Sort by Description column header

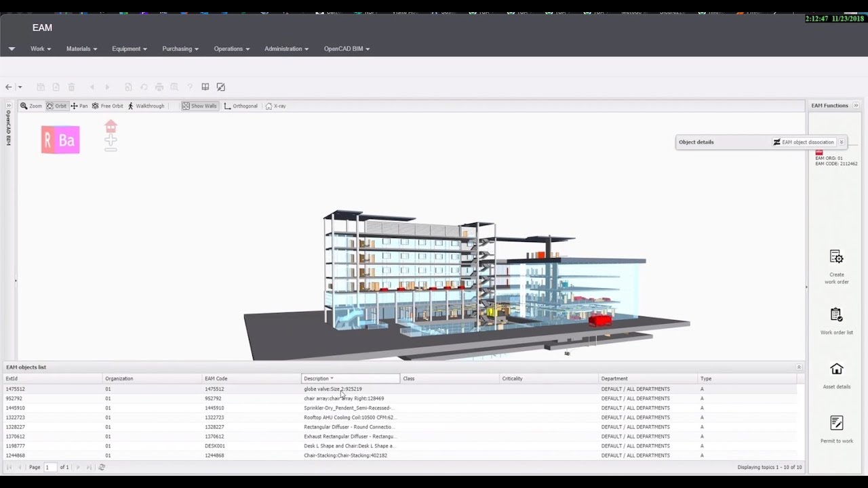point(351,379)
